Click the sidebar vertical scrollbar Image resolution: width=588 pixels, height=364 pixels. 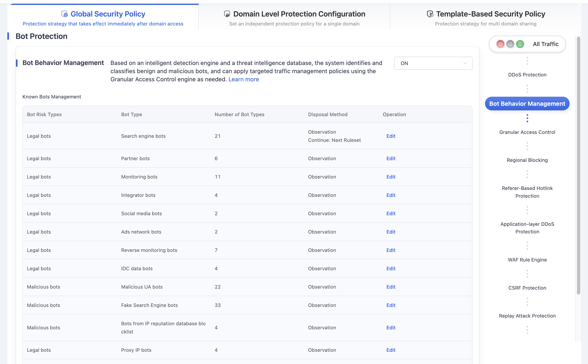click(578, 165)
